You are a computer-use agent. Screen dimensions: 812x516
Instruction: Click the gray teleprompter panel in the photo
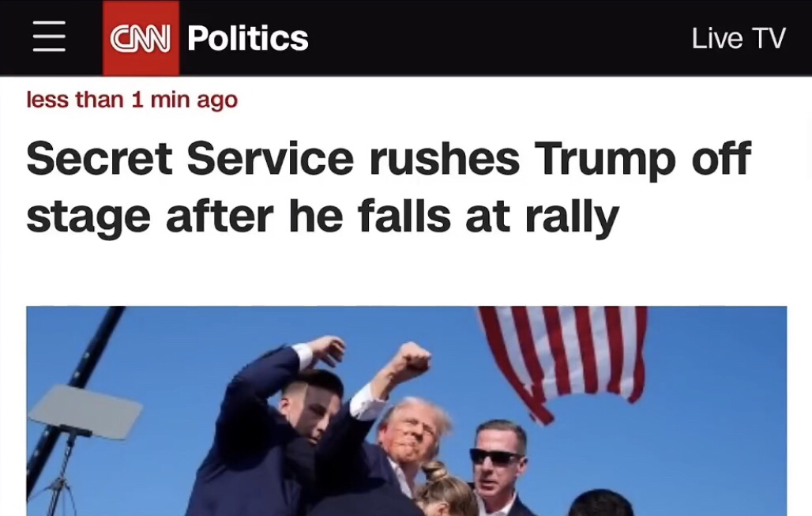click(85, 410)
